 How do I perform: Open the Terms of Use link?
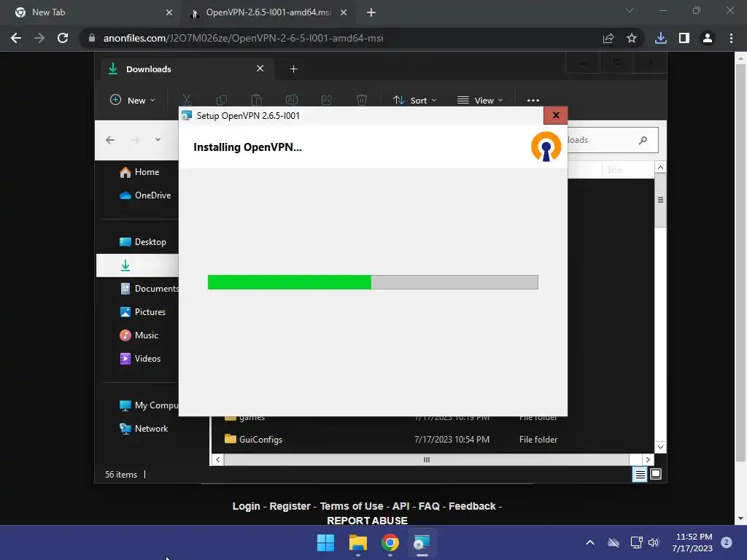[352, 506]
